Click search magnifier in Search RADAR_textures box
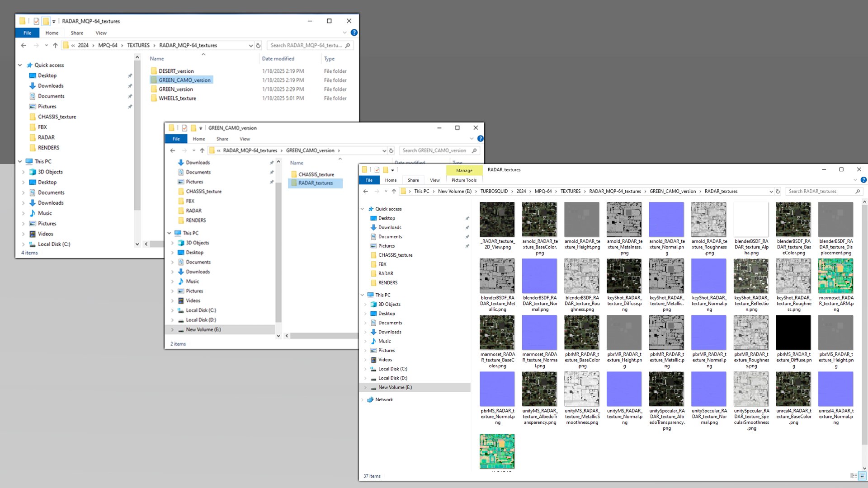Image resolution: width=868 pixels, height=488 pixels. click(858, 191)
